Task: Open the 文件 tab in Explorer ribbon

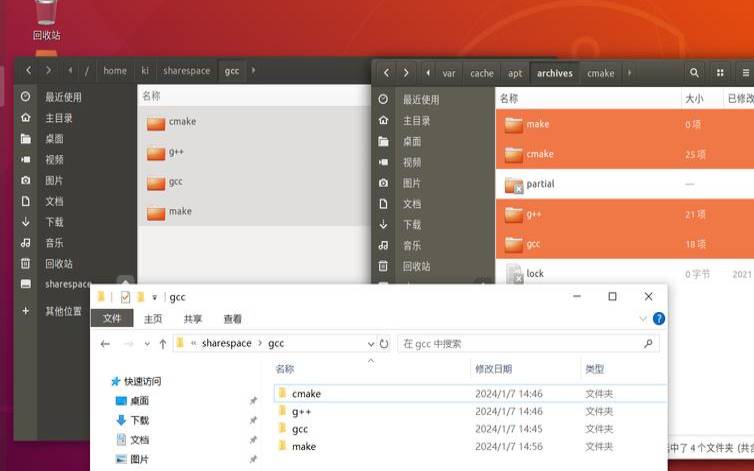Action: (112, 318)
